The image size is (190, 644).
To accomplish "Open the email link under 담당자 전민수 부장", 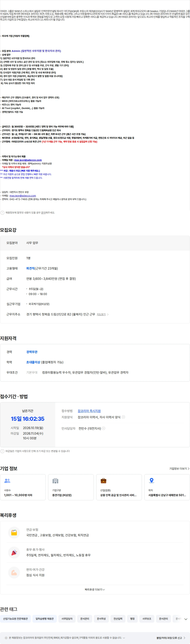I will [23, 196].
